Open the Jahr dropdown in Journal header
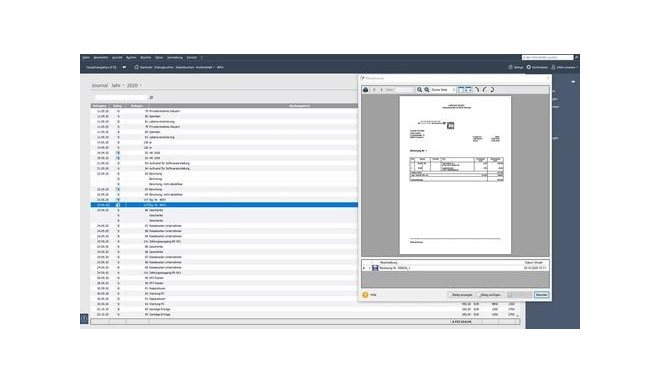 (117, 85)
